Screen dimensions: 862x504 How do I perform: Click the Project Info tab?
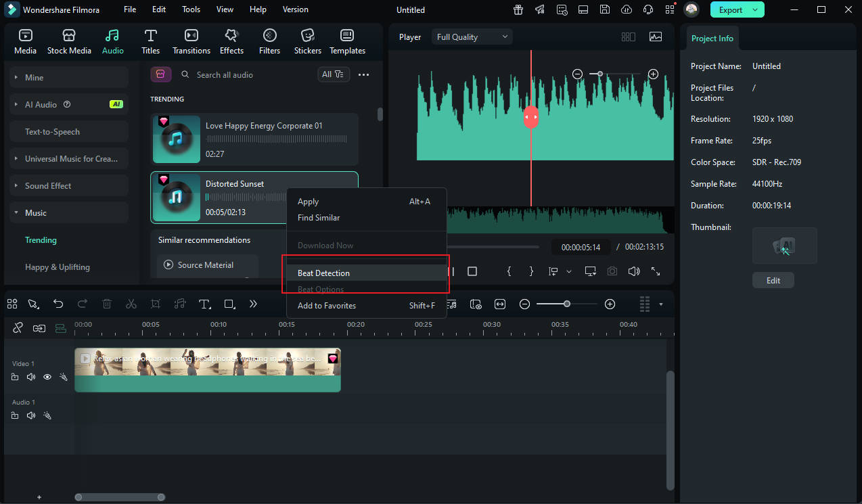tap(712, 39)
